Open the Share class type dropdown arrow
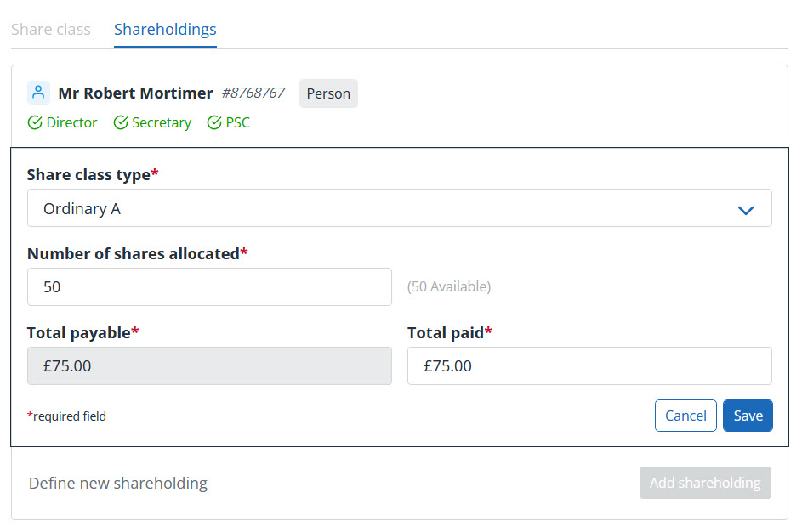Screen dimensions: 802x532 [x=746, y=209]
